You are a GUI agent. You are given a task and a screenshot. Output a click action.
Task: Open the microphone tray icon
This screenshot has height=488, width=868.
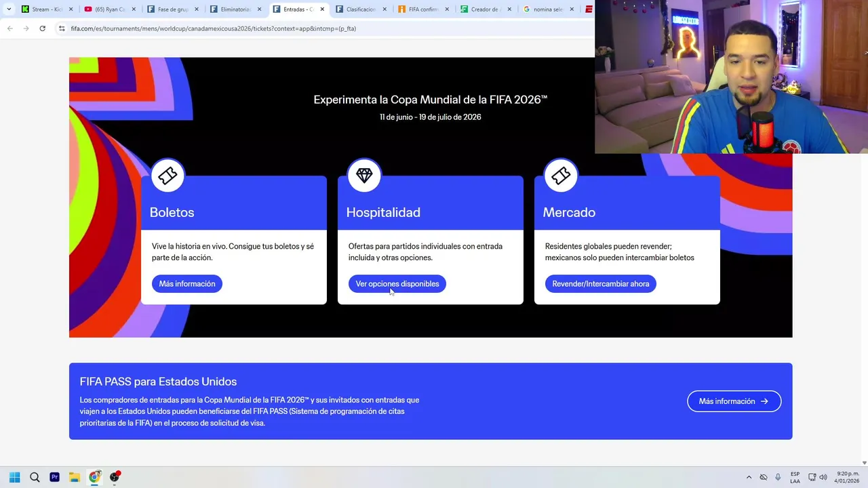pos(778,477)
